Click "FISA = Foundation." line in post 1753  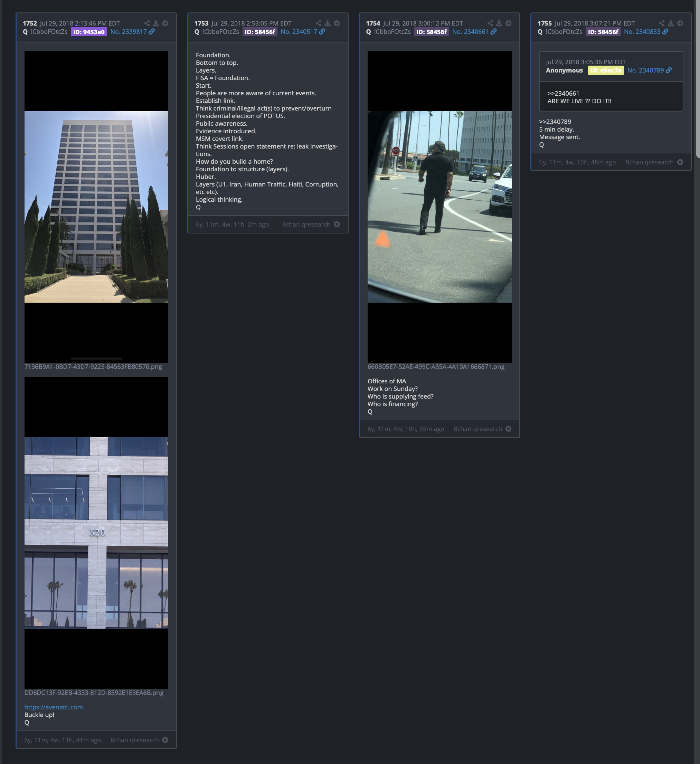coord(223,78)
